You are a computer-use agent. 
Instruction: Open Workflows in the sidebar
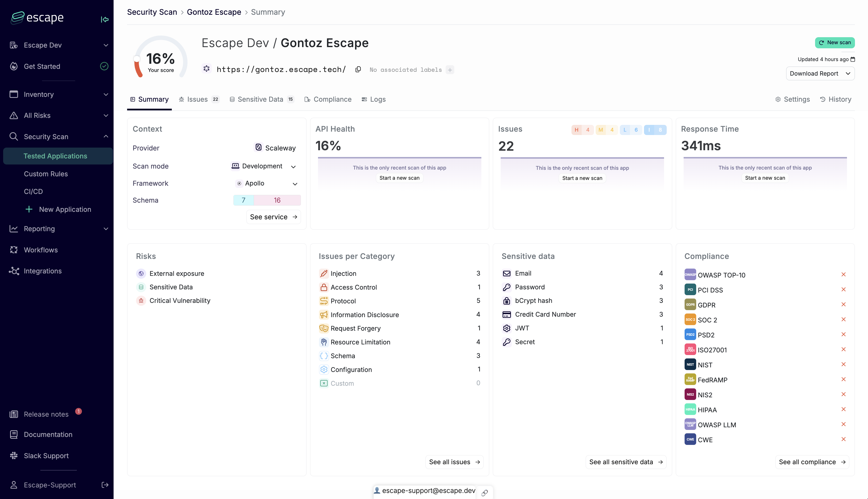coord(40,250)
